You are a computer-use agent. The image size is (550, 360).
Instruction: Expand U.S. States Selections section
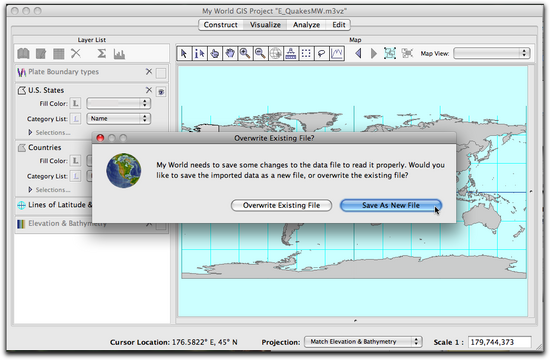pos(30,132)
